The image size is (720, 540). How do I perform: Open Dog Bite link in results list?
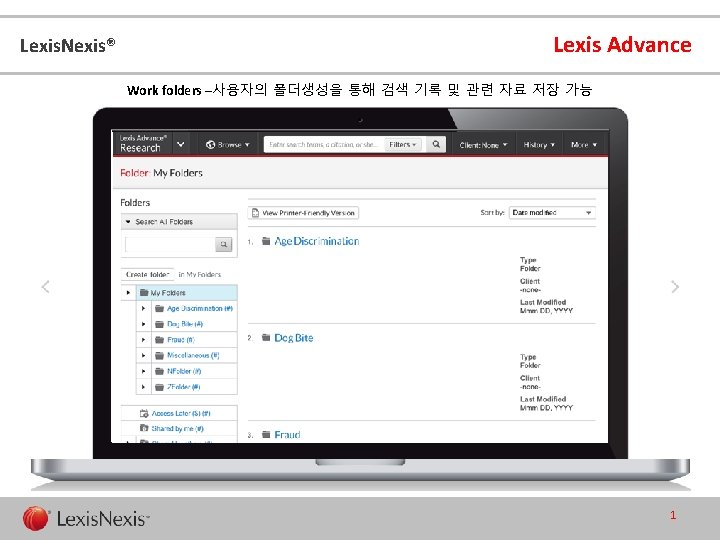[x=293, y=338]
